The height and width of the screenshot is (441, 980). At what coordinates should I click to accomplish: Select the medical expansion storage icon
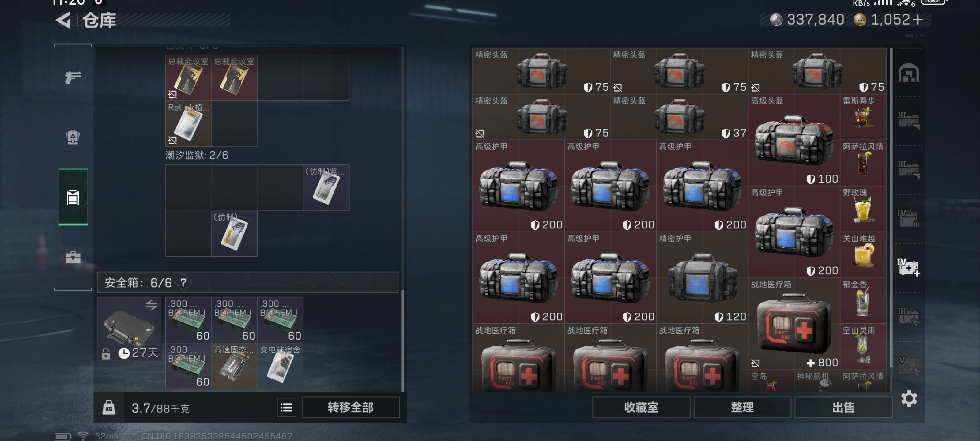(909, 267)
